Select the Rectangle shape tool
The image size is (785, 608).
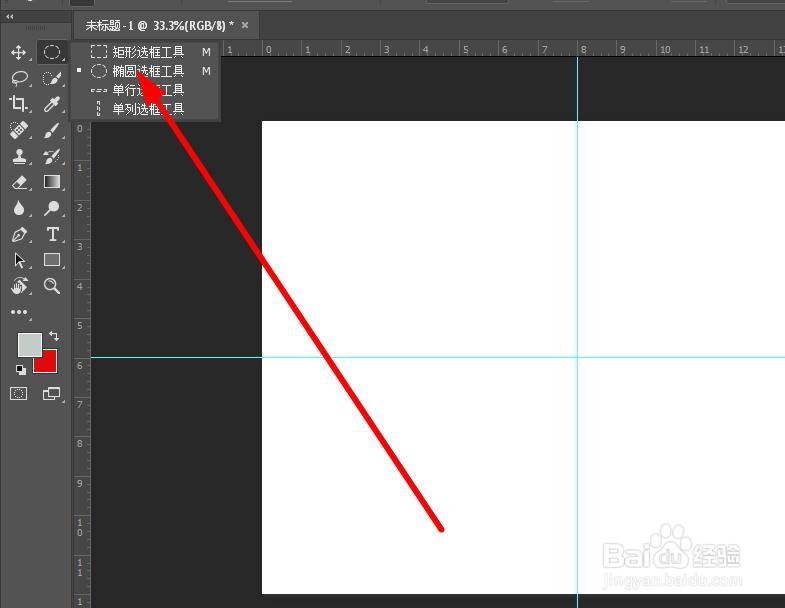[52, 260]
